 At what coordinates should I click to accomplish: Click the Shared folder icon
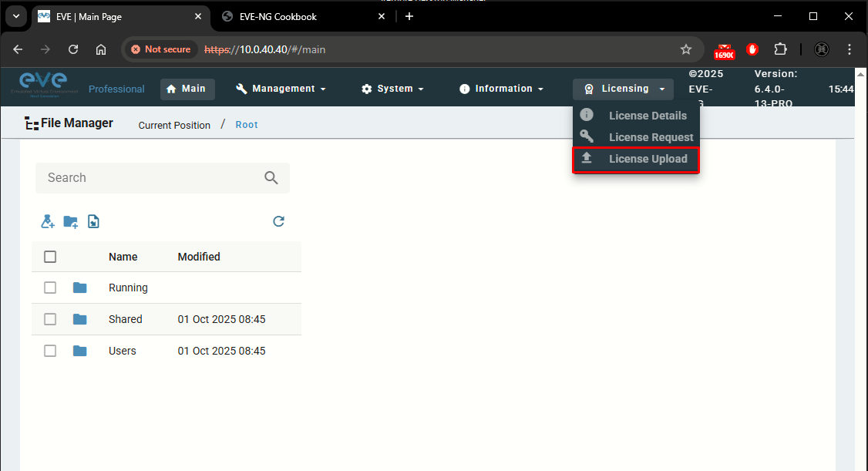[x=79, y=319]
